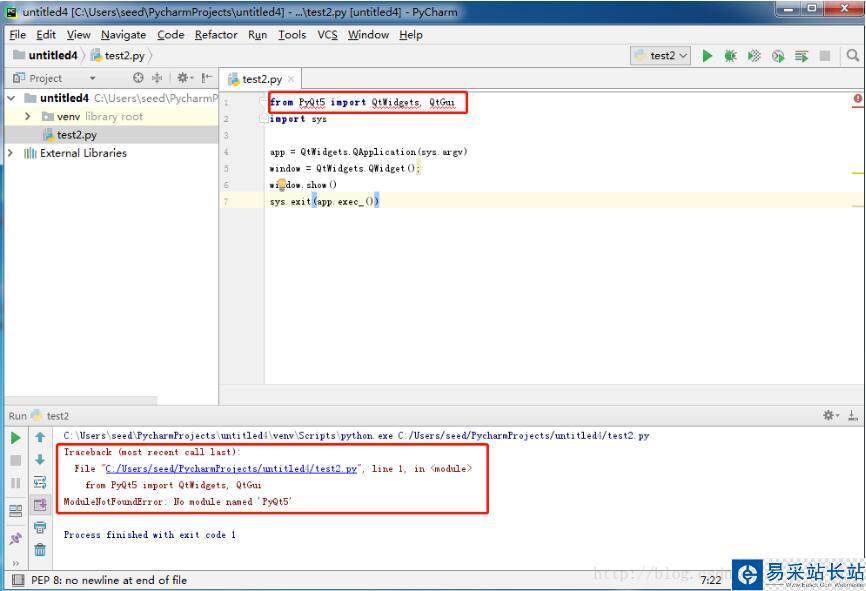This screenshot has height=591, width=866.
Task: Click the red error indicator above the scrollbar
Action: [x=857, y=98]
